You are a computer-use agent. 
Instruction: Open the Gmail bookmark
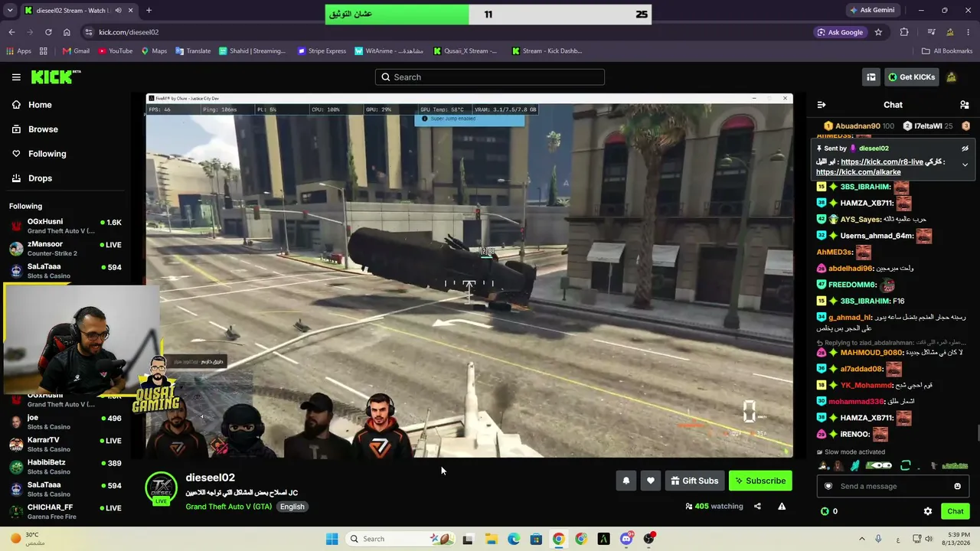(76, 51)
